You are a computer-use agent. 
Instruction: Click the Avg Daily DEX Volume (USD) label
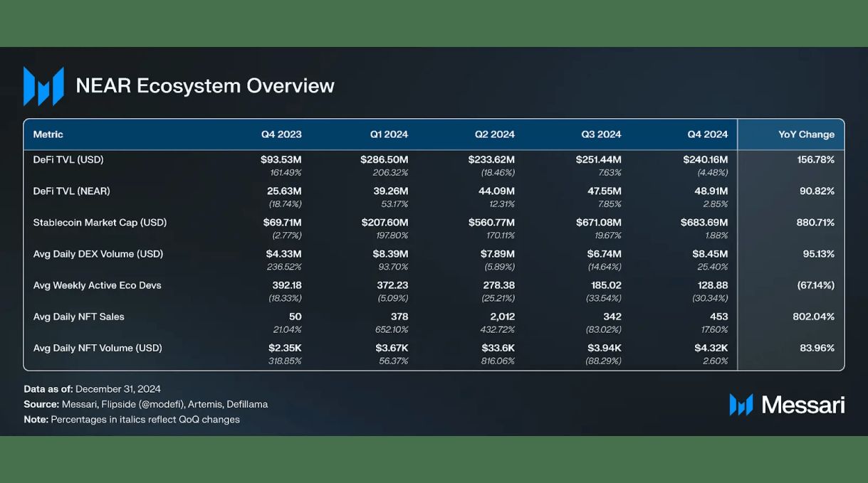[98, 254]
